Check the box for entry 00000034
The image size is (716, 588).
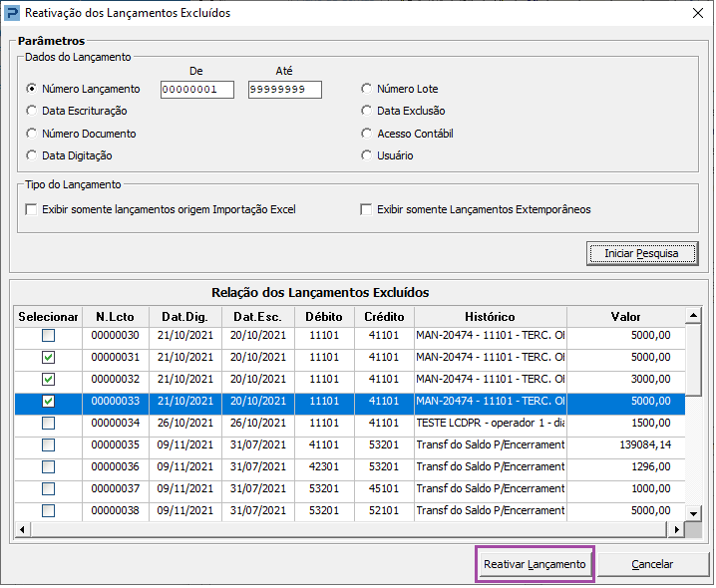pyautogui.click(x=49, y=424)
